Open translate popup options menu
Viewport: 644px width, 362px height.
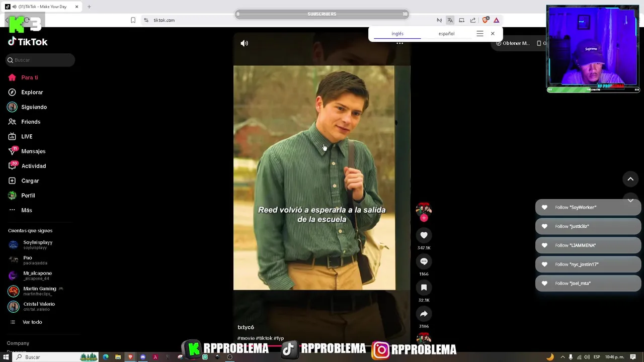pyautogui.click(x=480, y=34)
